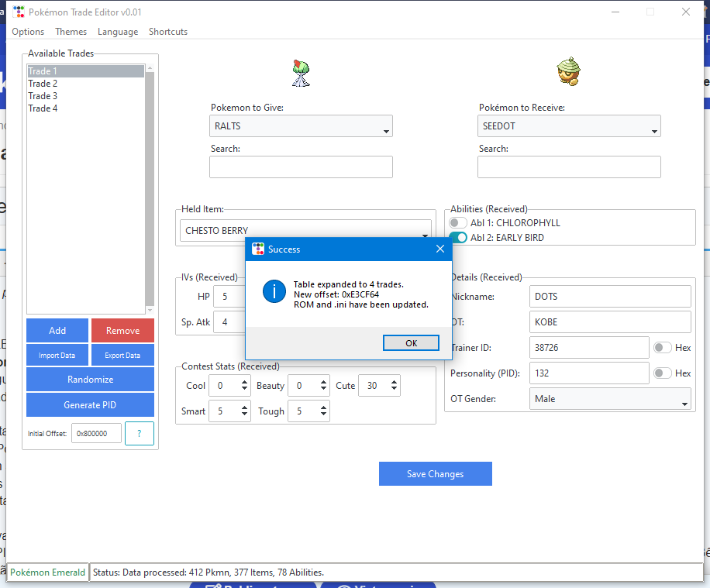
Task: Select Trade 3 in Available Trades
Action: pos(43,96)
